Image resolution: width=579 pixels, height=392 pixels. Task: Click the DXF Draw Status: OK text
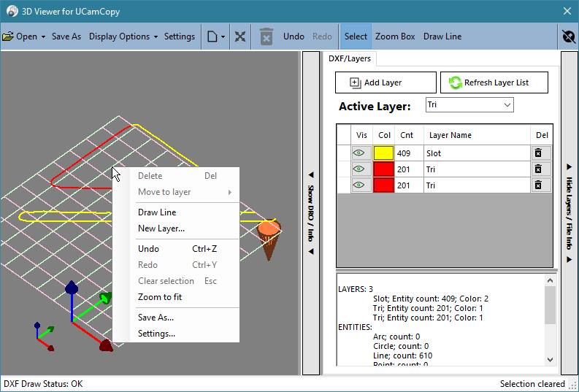point(43,384)
